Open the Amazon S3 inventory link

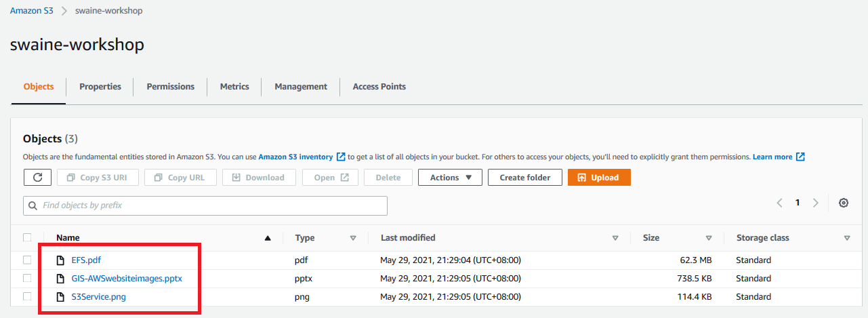(295, 157)
